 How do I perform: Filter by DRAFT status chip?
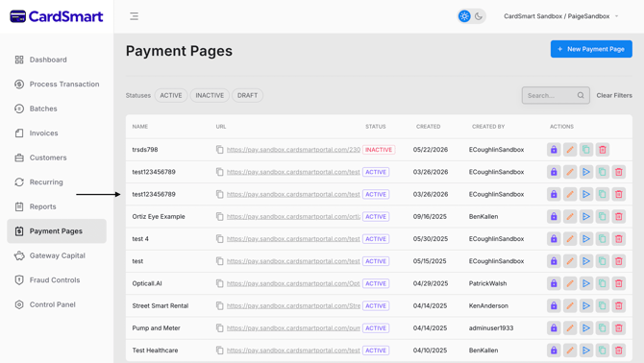click(x=247, y=95)
